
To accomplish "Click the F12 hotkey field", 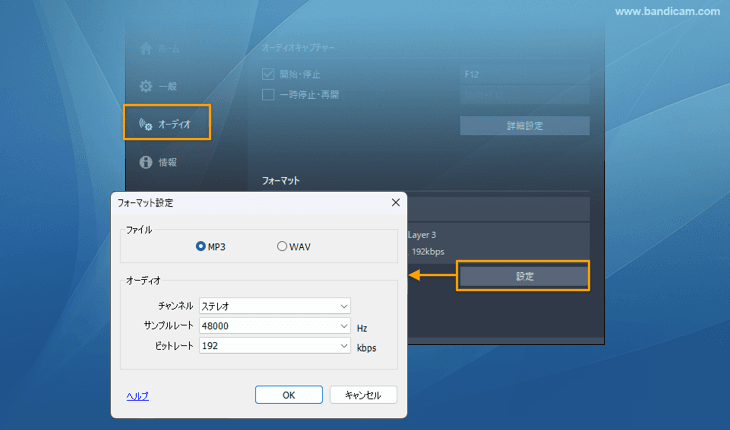I will [x=525, y=74].
